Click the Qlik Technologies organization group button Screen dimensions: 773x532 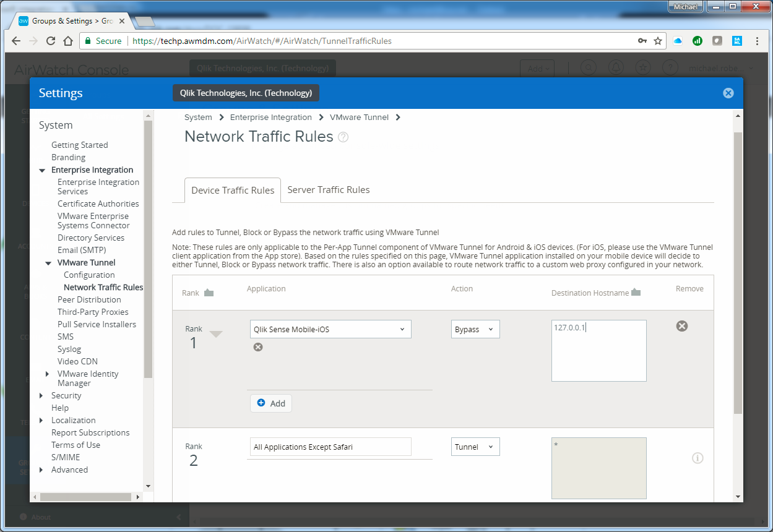point(246,93)
